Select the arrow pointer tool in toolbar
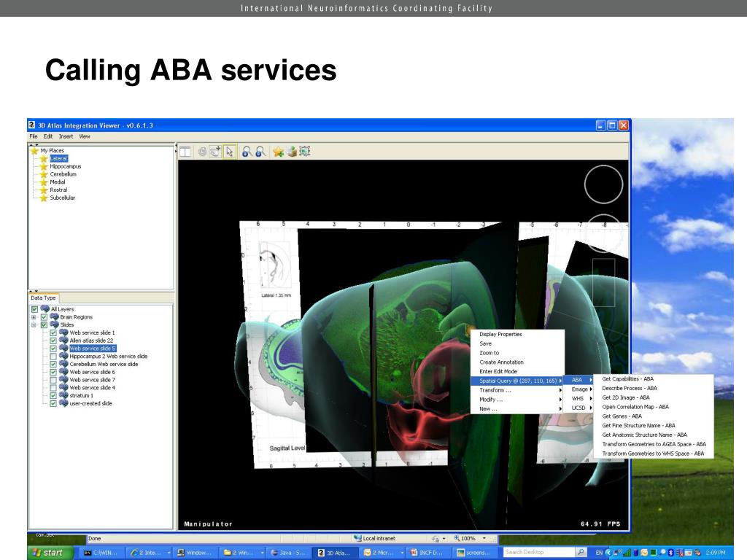This screenshot has height=560, width=747. (x=230, y=152)
